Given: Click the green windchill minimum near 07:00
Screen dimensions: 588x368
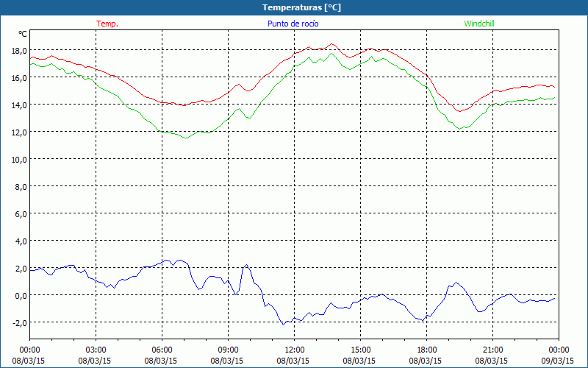Looking at the screenshot, I should click(x=186, y=138).
